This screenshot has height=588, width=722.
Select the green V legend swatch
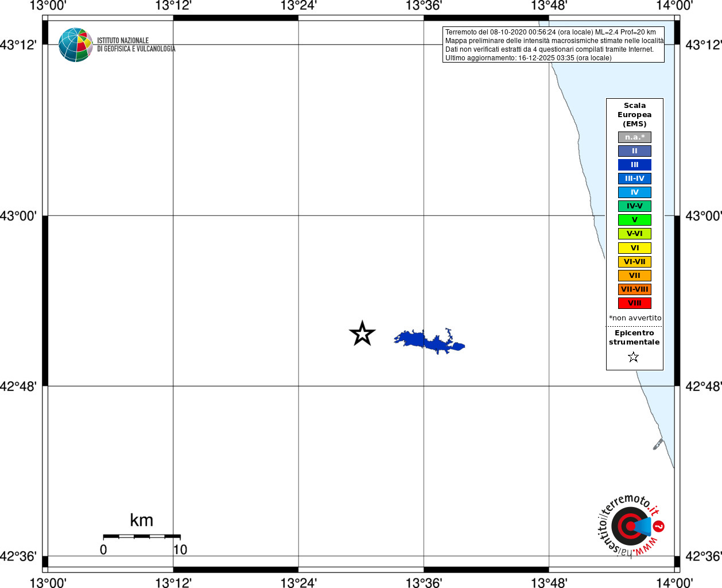pyautogui.click(x=635, y=220)
